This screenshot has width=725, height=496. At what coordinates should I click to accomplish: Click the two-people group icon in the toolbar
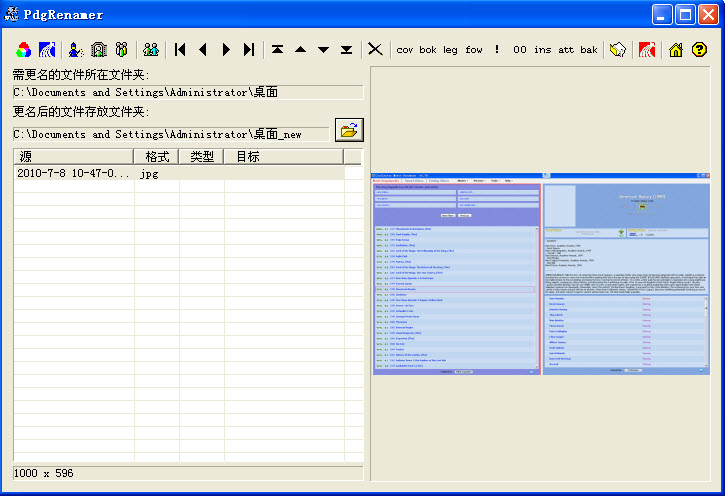coord(150,49)
